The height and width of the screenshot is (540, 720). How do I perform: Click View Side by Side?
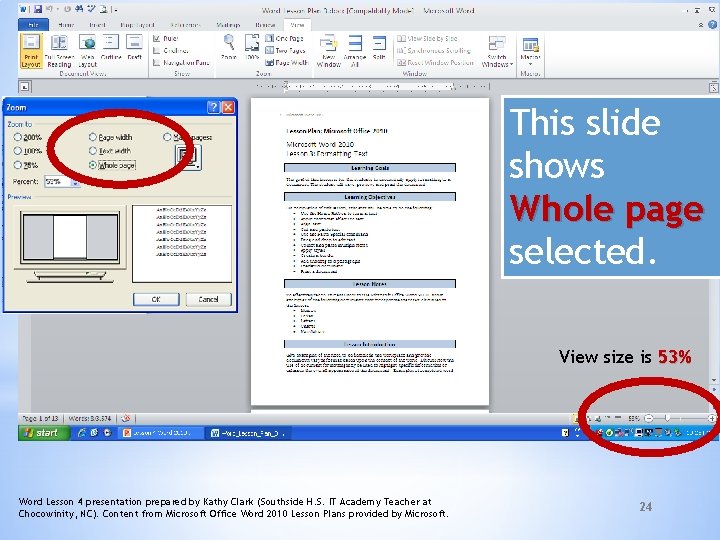[x=427, y=39]
